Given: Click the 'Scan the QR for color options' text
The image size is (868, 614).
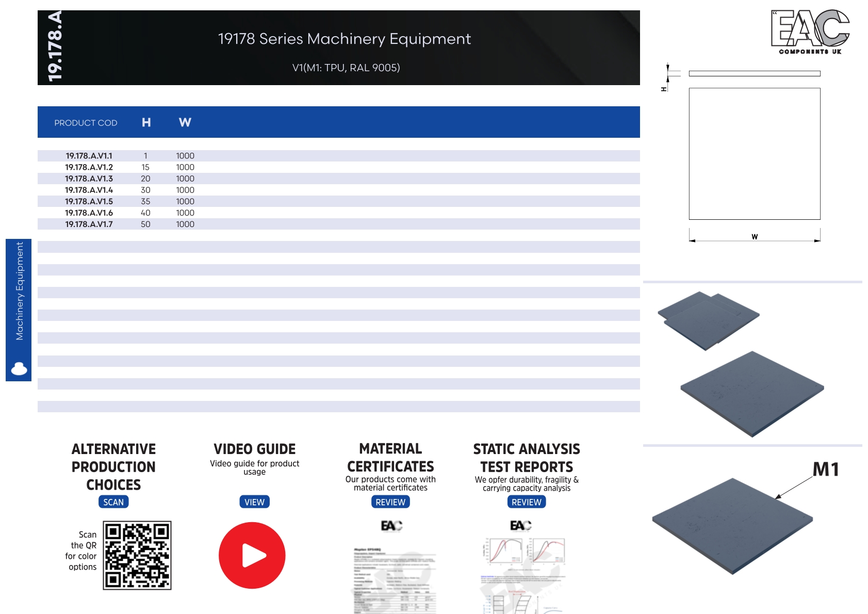Looking at the screenshot, I should coord(81,551).
